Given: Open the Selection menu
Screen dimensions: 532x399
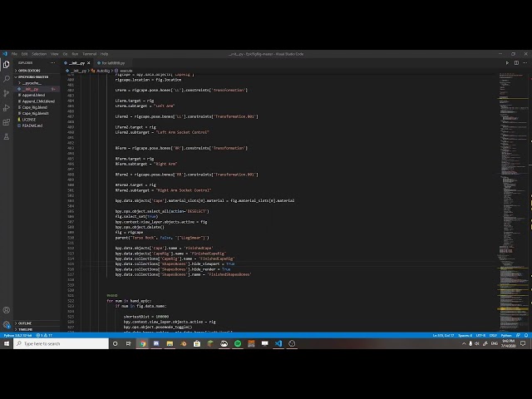Looking at the screenshot, I should click(39, 54).
